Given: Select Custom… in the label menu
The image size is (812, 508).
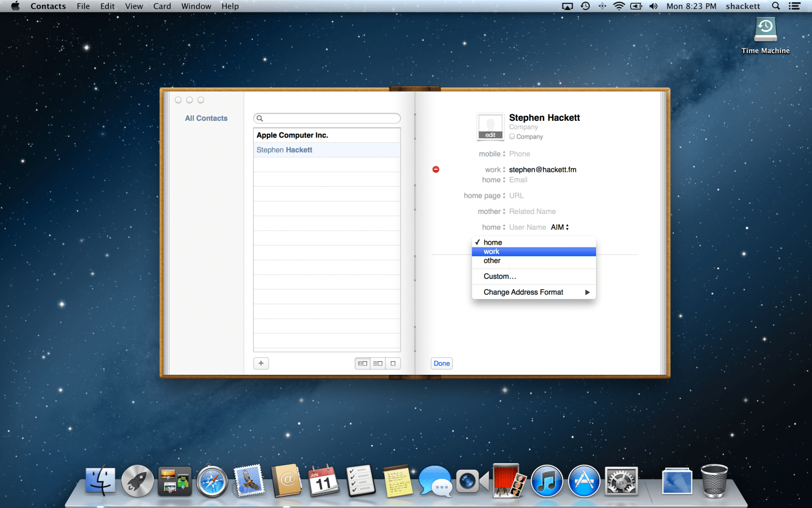Looking at the screenshot, I should coord(500,277).
